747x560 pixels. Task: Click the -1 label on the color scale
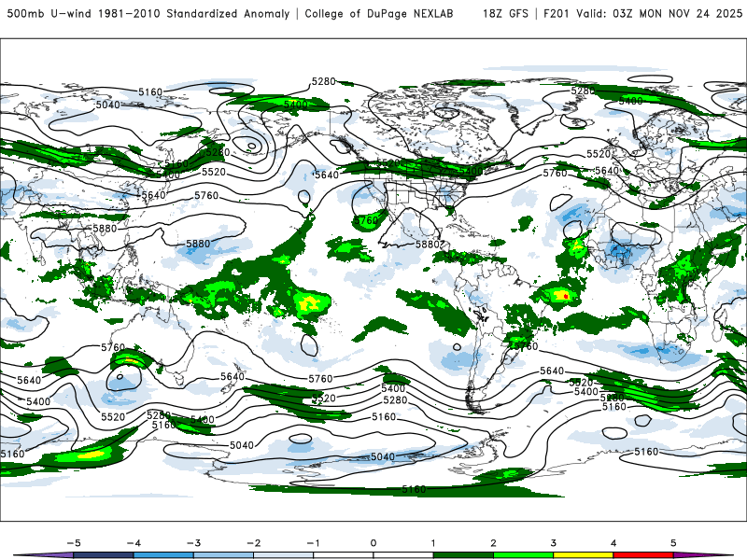313,543
